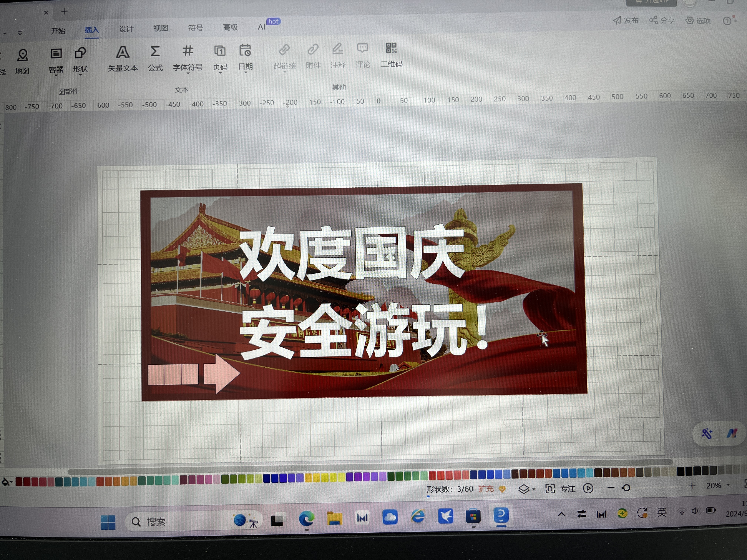Start presentation with the play icon
This screenshot has width=747, height=560.
(x=588, y=489)
